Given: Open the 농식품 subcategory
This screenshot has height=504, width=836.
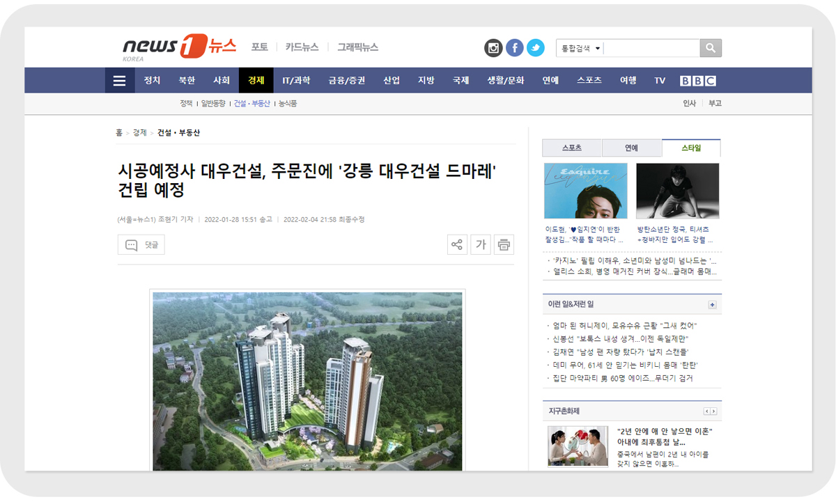Looking at the screenshot, I should point(288,104).
